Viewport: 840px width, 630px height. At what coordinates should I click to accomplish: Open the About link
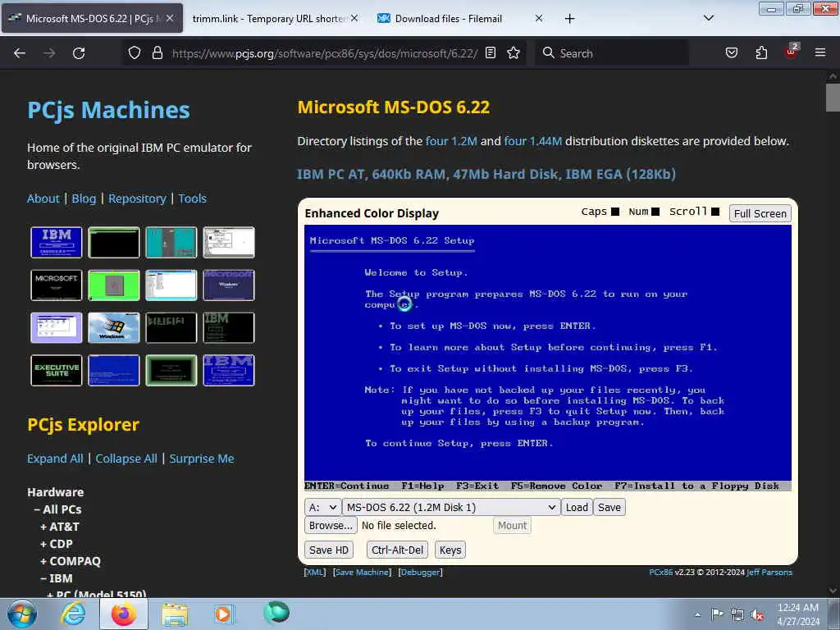(x=43, y=199)
